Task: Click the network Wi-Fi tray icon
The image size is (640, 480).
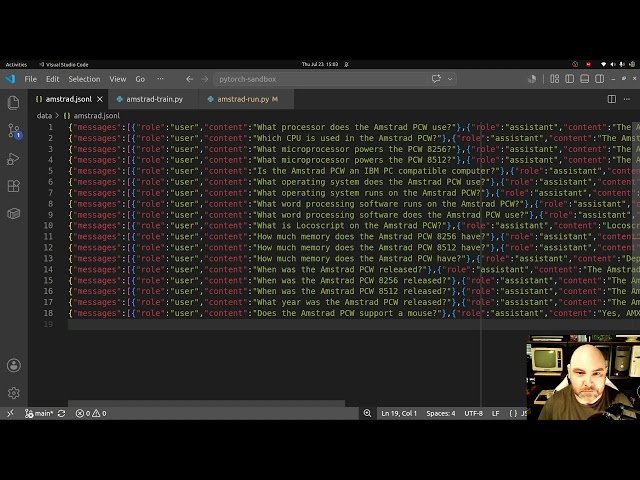Action: point(603,64)
